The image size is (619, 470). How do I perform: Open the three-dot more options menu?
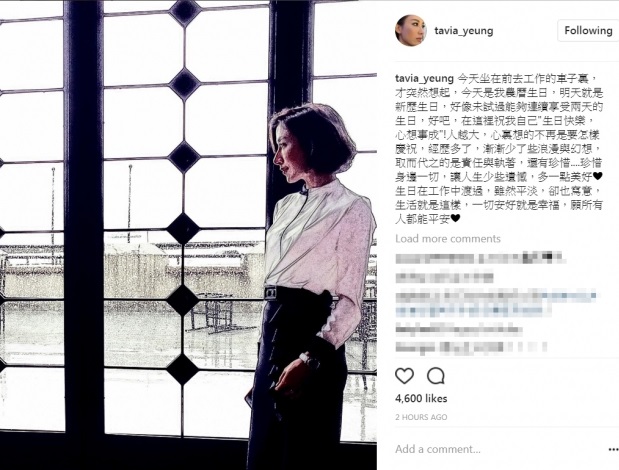(613, 449)
